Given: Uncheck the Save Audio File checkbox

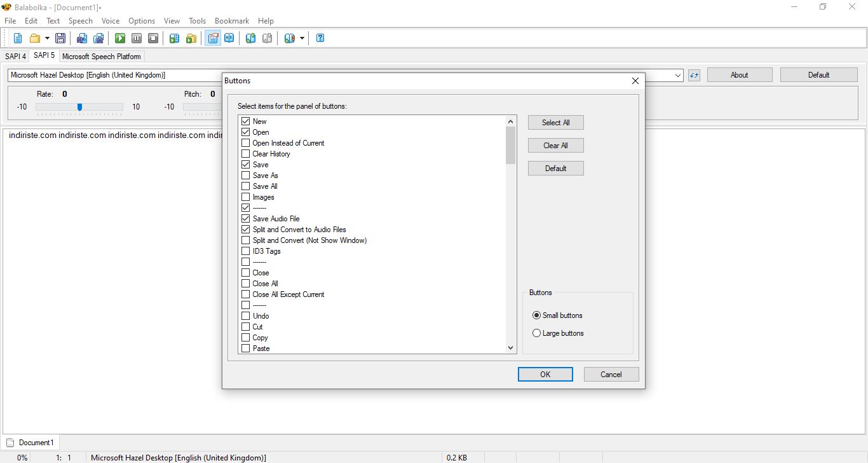Looking at the screenshot, I should tap(246, 219).
